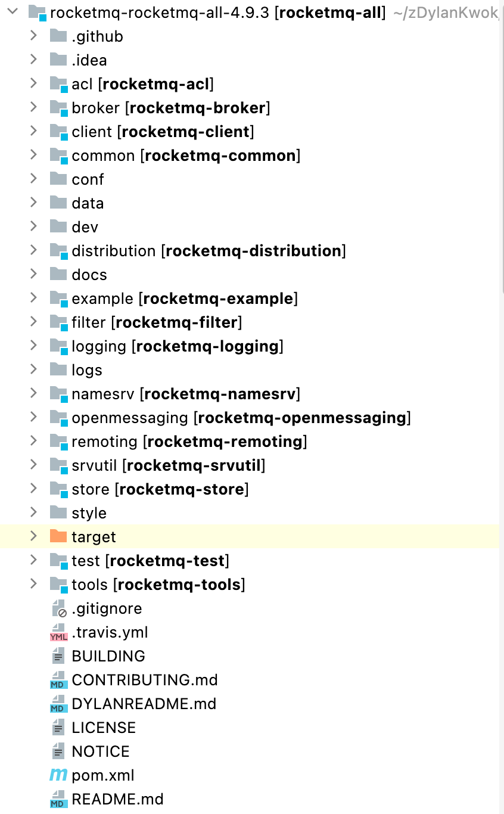Select the BUILDING file

108,656
